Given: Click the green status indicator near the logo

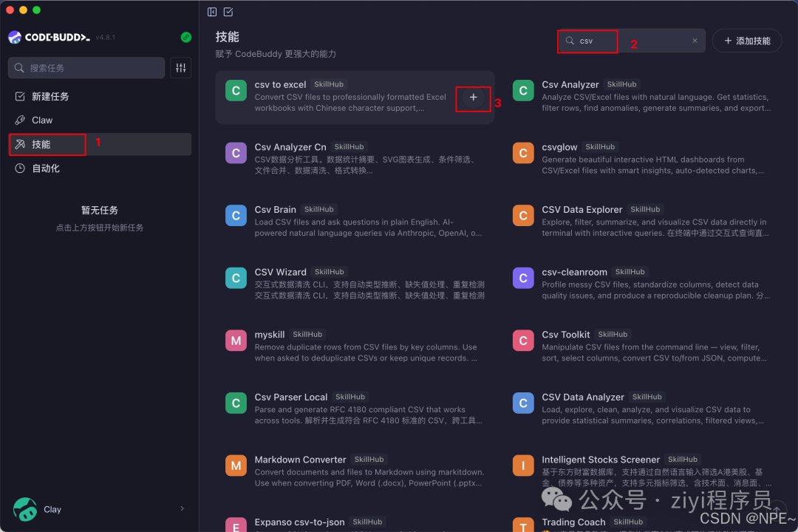Looking at the screenshot, I should (x=185, y=37).
